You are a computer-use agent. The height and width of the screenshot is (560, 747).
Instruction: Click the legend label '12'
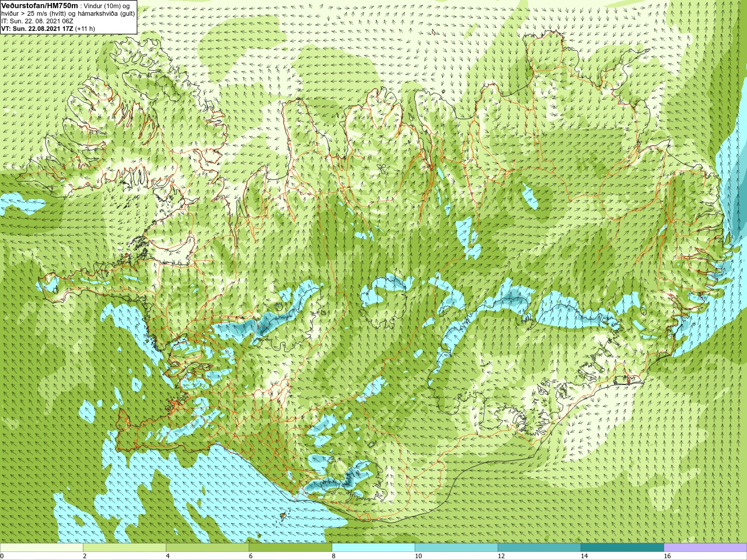tap(501, 556)
